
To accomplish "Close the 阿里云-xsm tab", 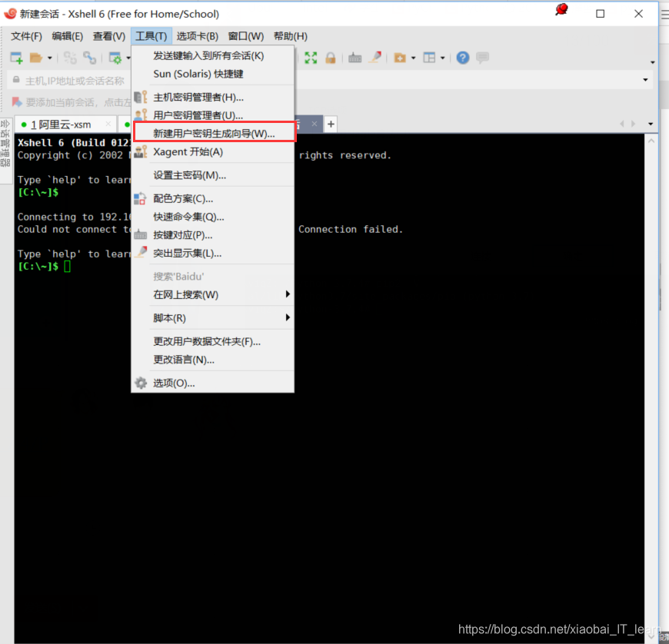I will 108,124.
